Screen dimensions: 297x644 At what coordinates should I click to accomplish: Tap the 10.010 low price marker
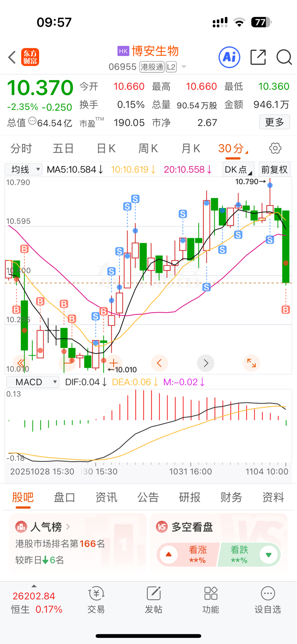pyautogui.click(x=123, y=369)
